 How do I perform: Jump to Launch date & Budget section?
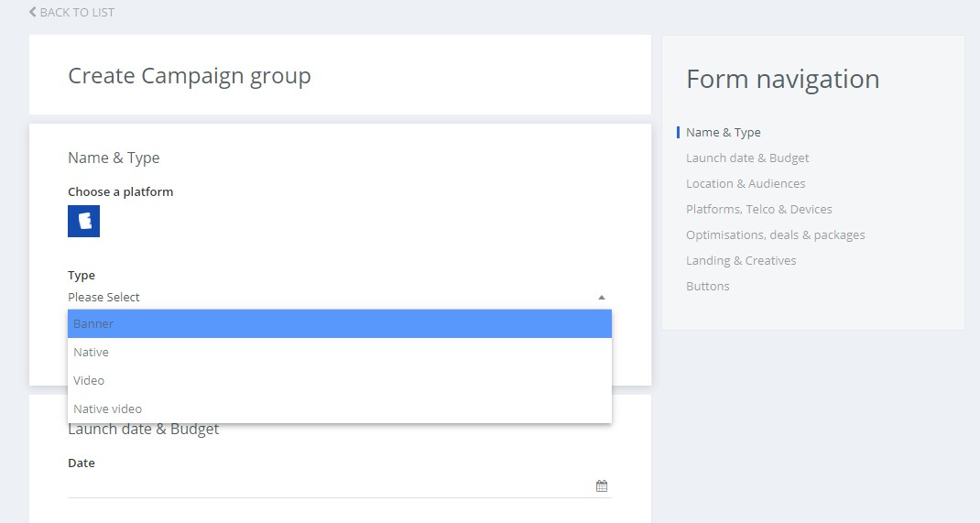click(x=747, y=158)
